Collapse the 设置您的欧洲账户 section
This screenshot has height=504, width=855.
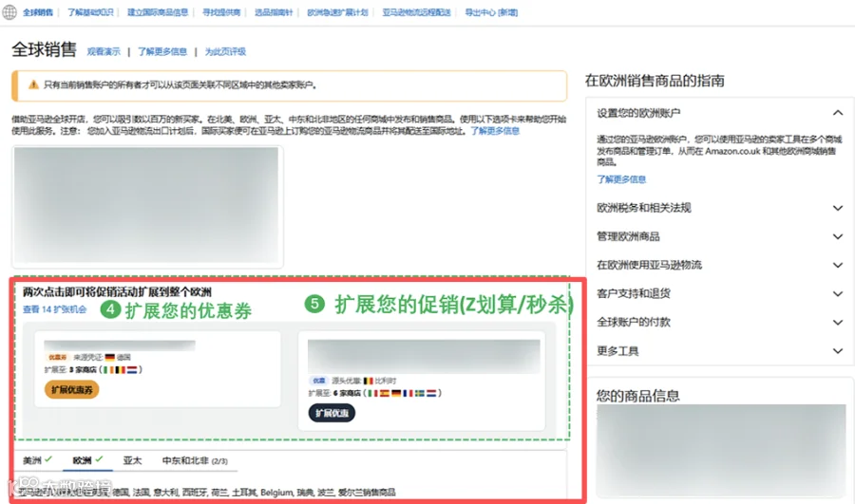838,113
